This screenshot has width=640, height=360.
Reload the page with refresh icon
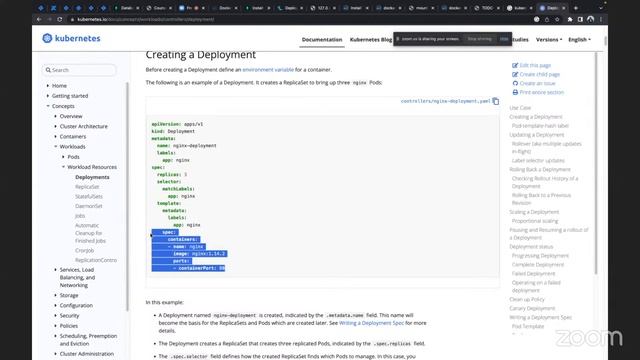point(60,19)
